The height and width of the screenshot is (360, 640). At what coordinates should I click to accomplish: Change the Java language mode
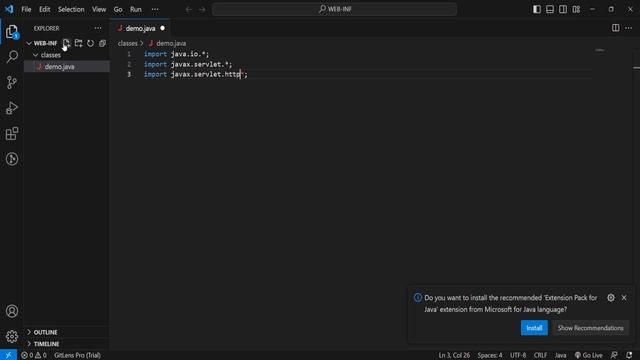pos(560,355)
